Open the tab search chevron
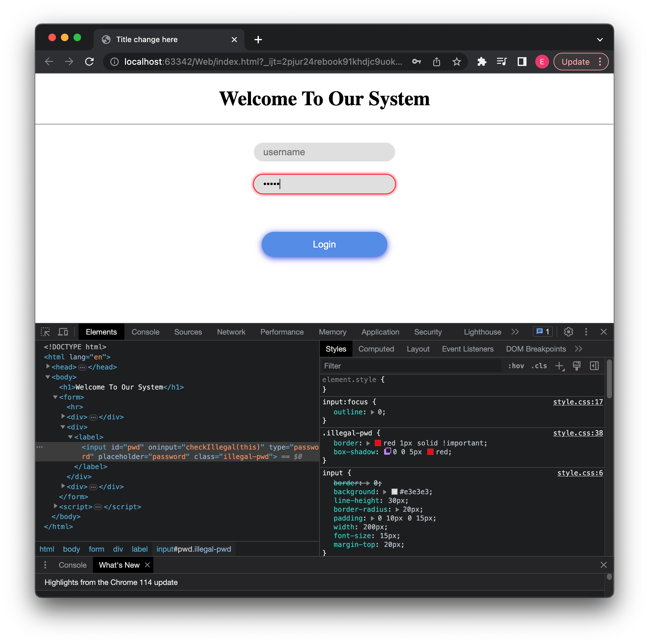The width and height of the screenshot is (649, 644). point(600,40)
